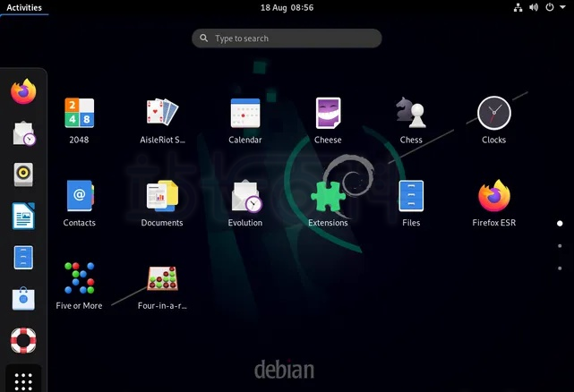Click the "Firefox ESR" label text

coord(493,223)
